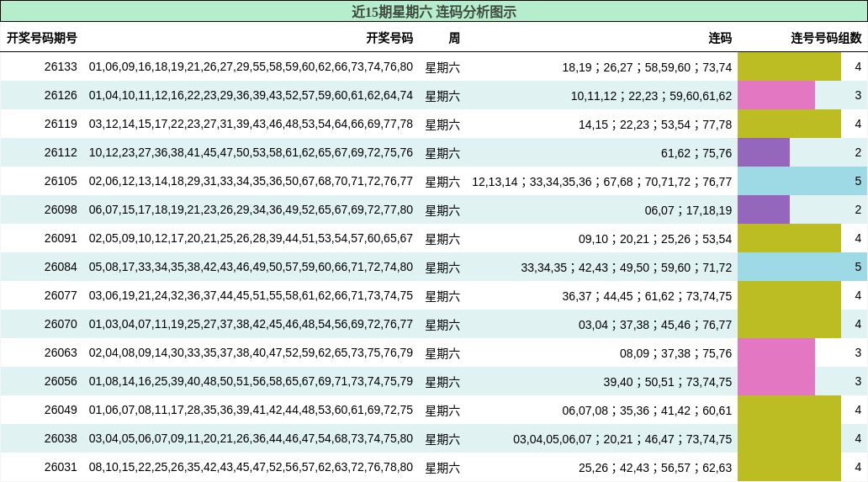Click 连码 cell 09,10；20,21；25,26；53,54
868x482 pixels.
(x=655, y=239)
